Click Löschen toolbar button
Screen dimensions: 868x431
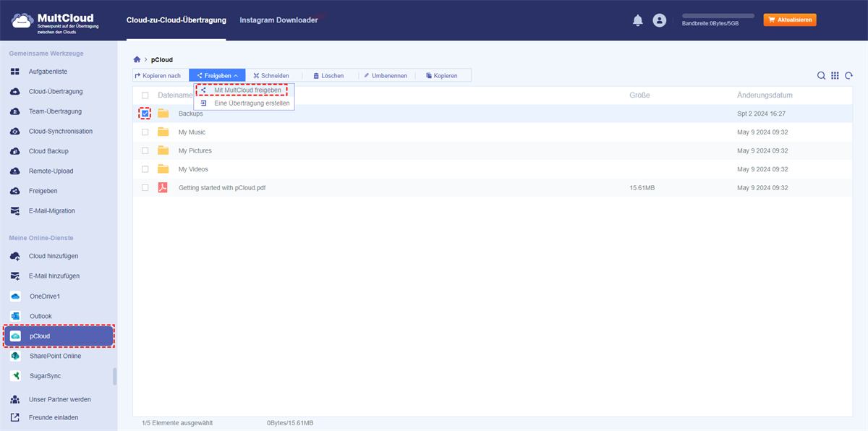pos(328,75)
